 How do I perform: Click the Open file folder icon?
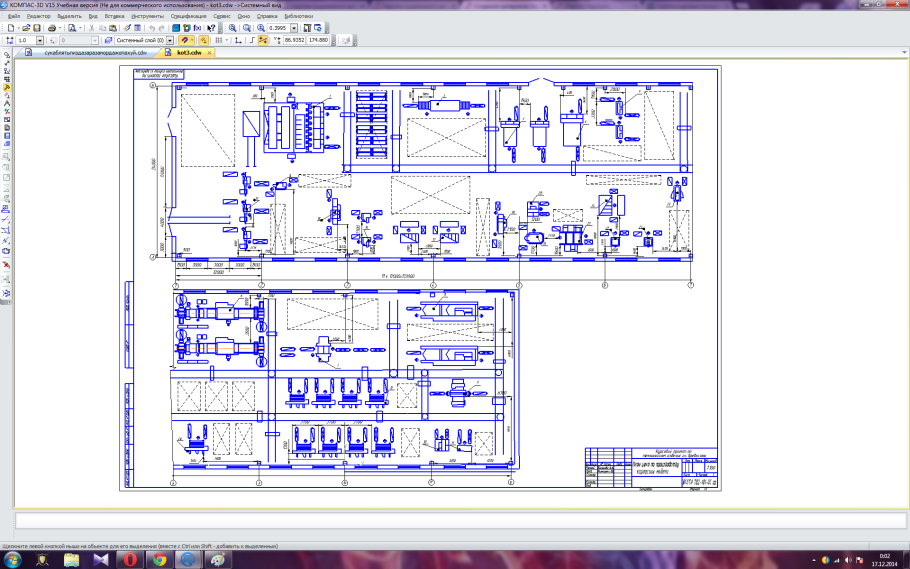pos(25,28)
